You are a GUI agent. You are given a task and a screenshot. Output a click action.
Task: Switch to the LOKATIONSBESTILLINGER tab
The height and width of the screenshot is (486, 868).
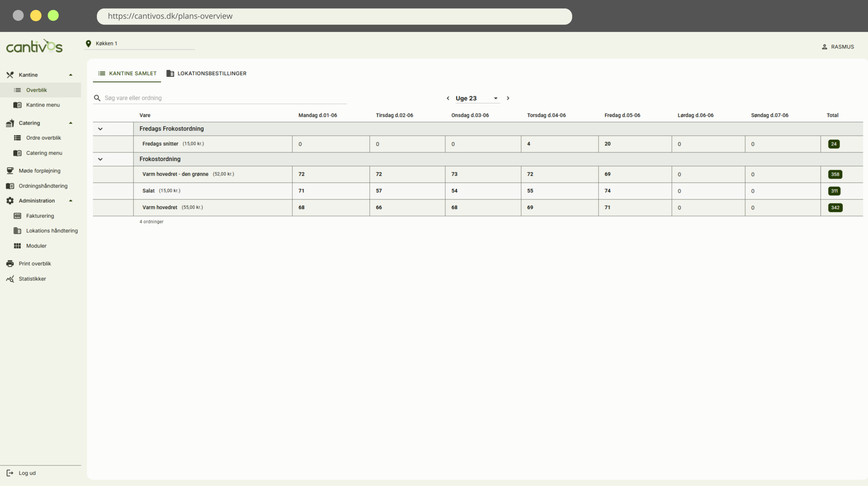coord(206,74)
